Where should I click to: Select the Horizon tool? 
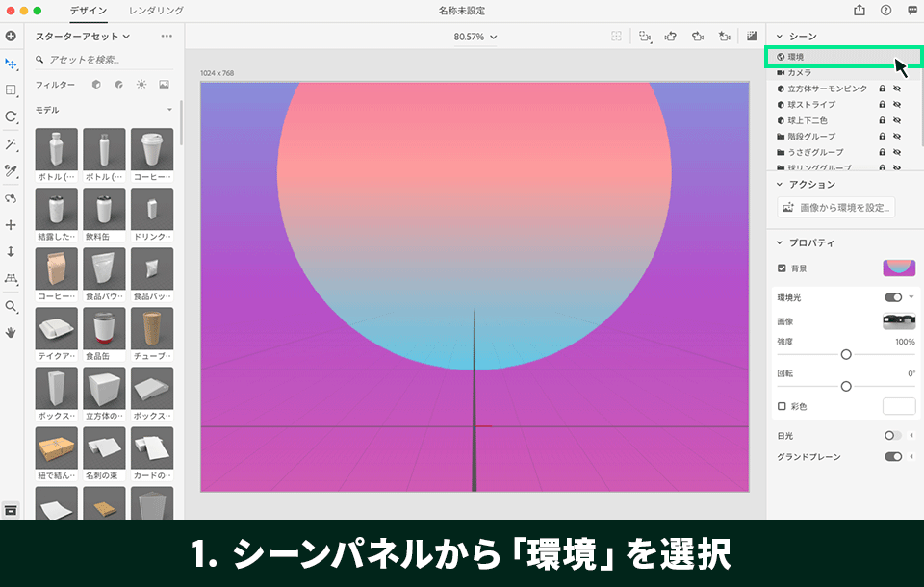click(11, 278)
